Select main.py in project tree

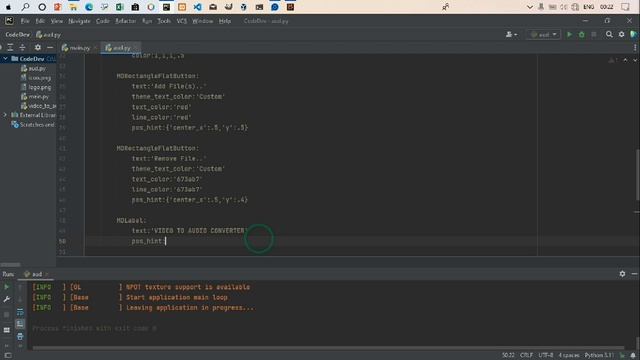click(x=35, y=97)
